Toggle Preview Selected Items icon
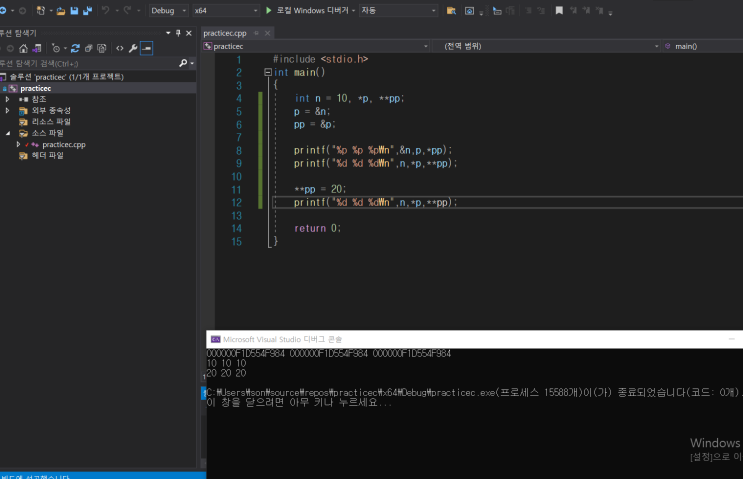 click(x=147, y=48)
